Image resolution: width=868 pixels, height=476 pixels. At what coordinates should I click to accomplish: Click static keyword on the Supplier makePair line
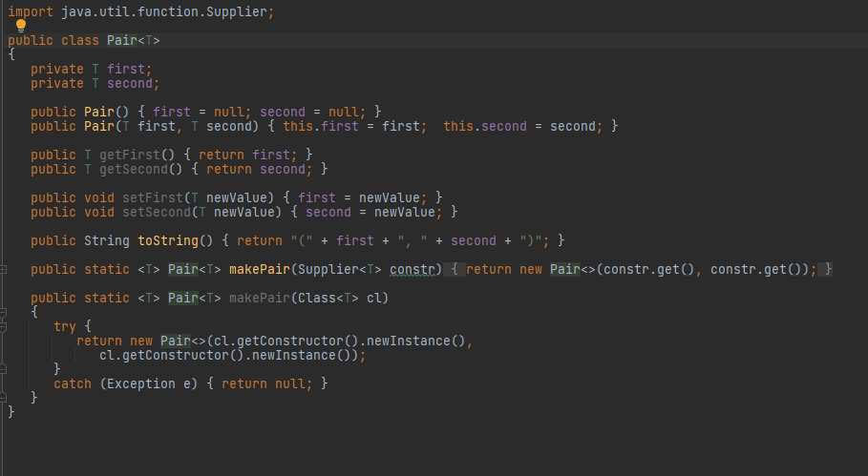point(107,269)
